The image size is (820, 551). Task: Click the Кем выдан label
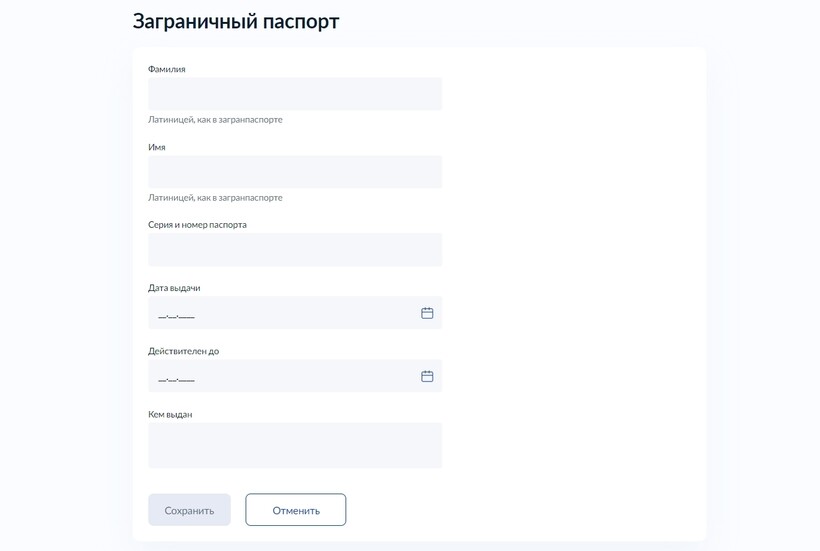(170, 415)
